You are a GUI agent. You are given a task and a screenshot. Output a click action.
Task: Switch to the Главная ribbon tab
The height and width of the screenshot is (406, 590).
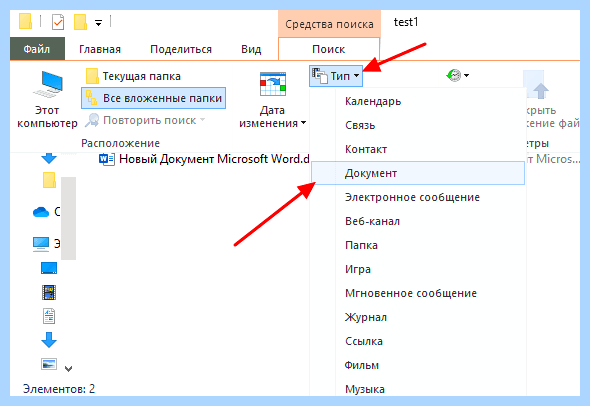pos(100,49)
